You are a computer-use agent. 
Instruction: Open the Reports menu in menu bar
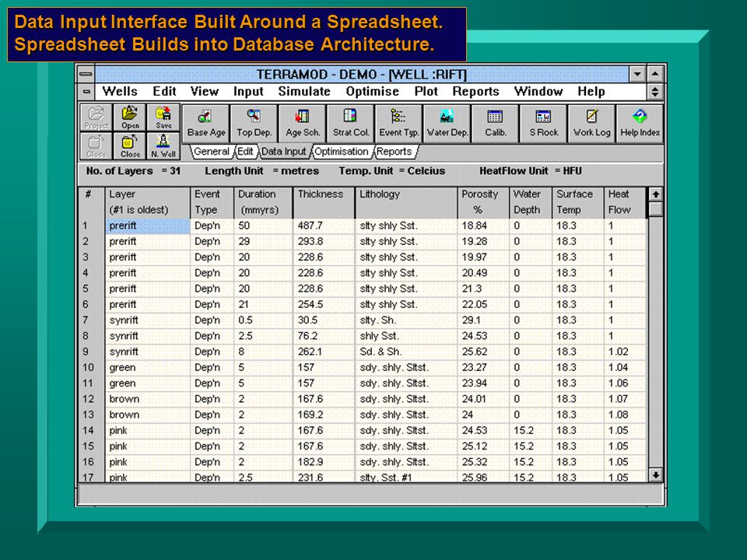(475, 92)
